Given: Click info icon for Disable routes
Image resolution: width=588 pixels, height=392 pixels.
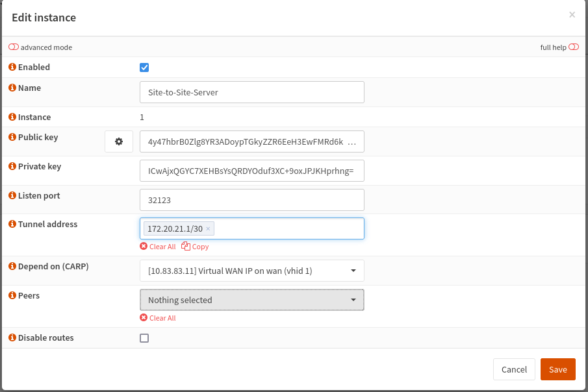Looking at the screenshot, I should (12, 337).
